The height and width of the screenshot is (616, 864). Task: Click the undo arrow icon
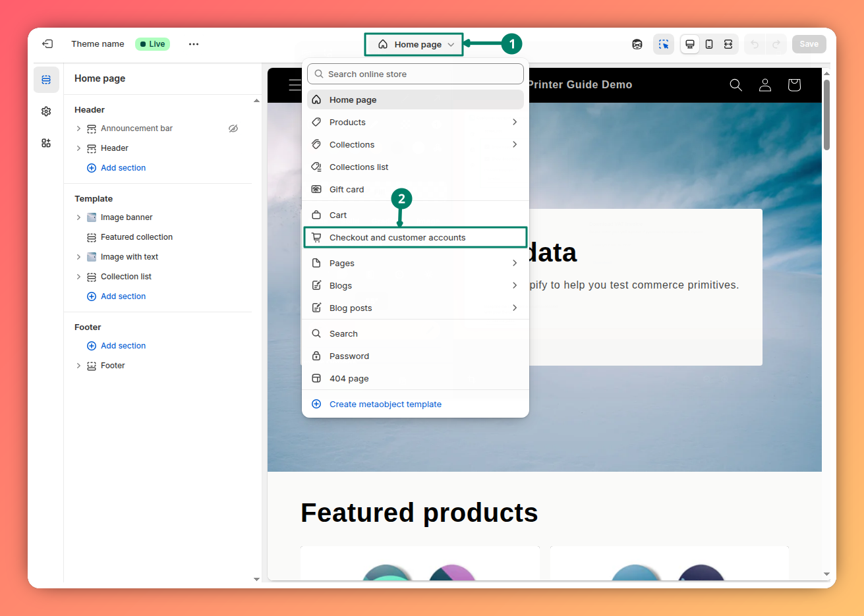pyautogui.click(x=754, y=43)
